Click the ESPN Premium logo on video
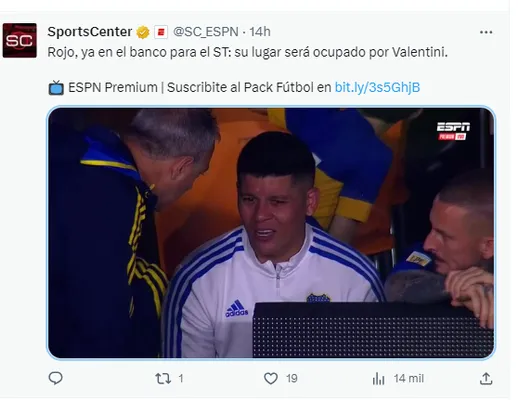 click(x=453, y=131)
